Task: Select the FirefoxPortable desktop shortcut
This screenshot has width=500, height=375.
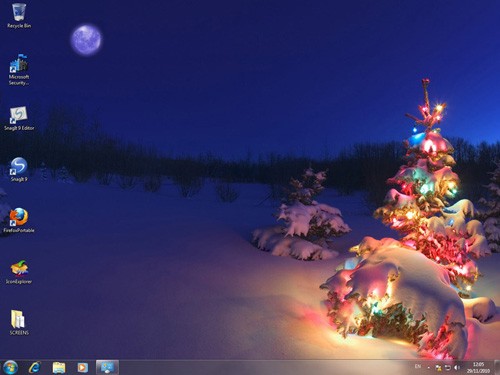Action: [19, 220]
